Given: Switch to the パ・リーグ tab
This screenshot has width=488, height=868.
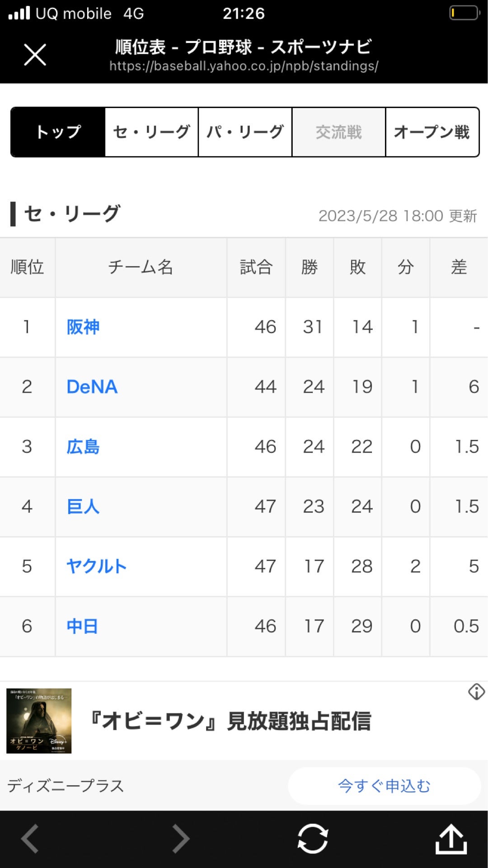Looking at the screenshot, I should click(x=245, y=132).
